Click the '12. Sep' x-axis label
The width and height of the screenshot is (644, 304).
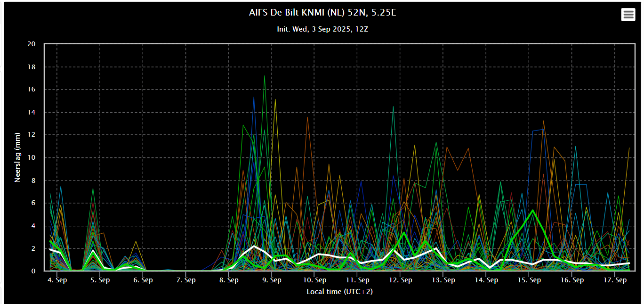click(400, 280)
